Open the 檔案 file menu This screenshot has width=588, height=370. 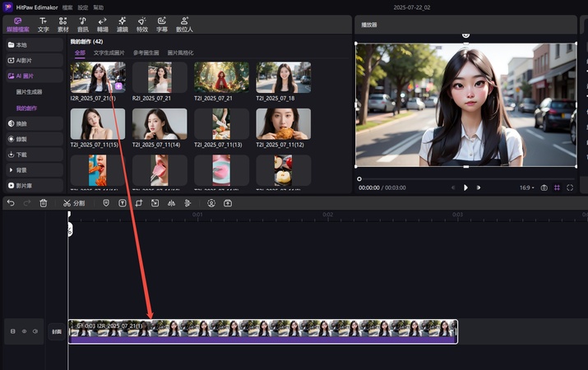67,7
